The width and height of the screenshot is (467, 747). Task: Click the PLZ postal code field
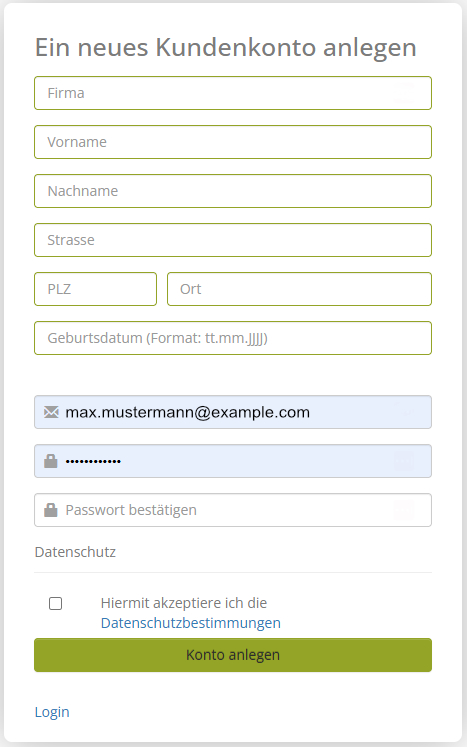[95, 289]
